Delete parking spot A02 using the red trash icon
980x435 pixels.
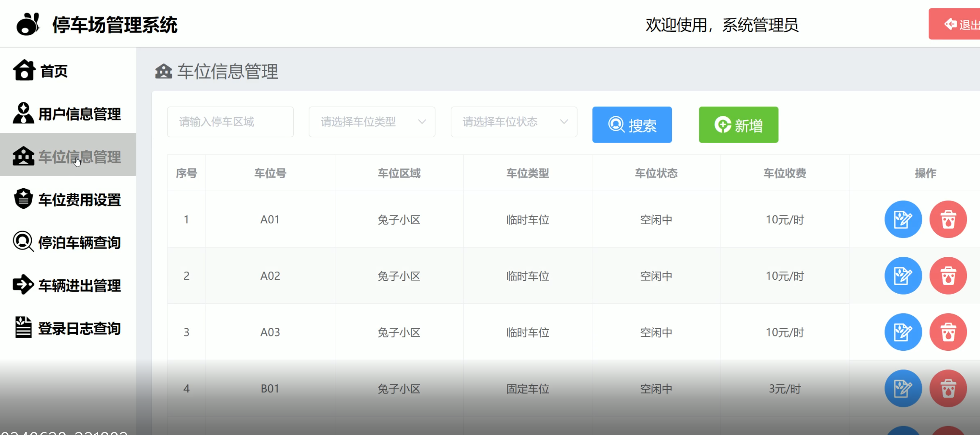[948, 275]
